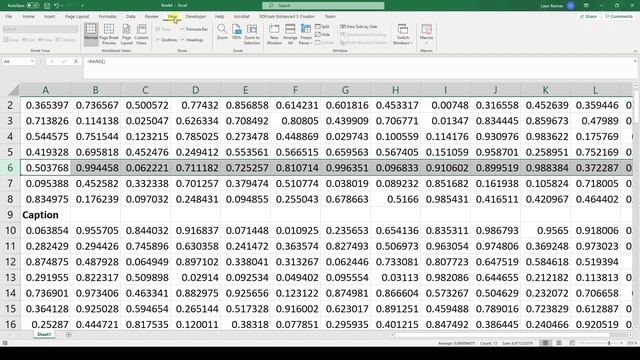
Task: Click the Search box in title bar
Action: tap(323, 6)
